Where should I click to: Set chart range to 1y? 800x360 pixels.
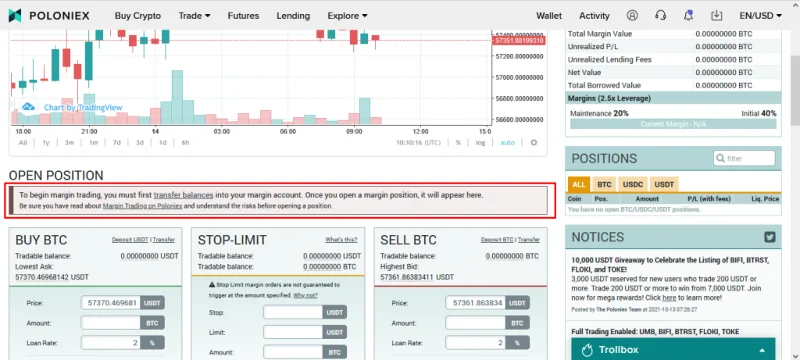(x=46, y=143)
